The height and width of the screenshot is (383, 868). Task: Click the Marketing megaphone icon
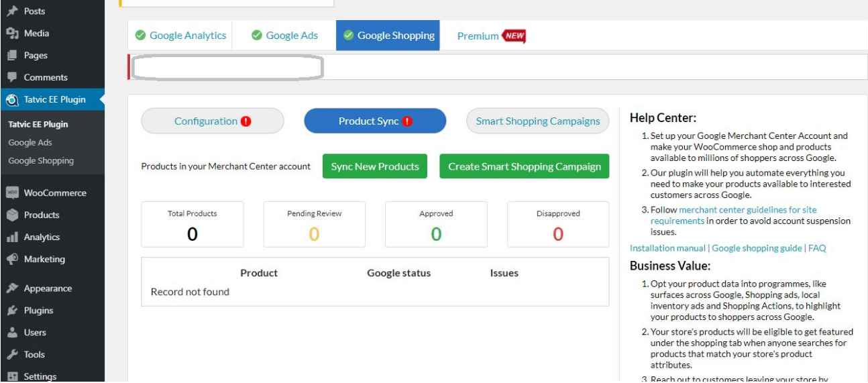[x=12, y=259]
